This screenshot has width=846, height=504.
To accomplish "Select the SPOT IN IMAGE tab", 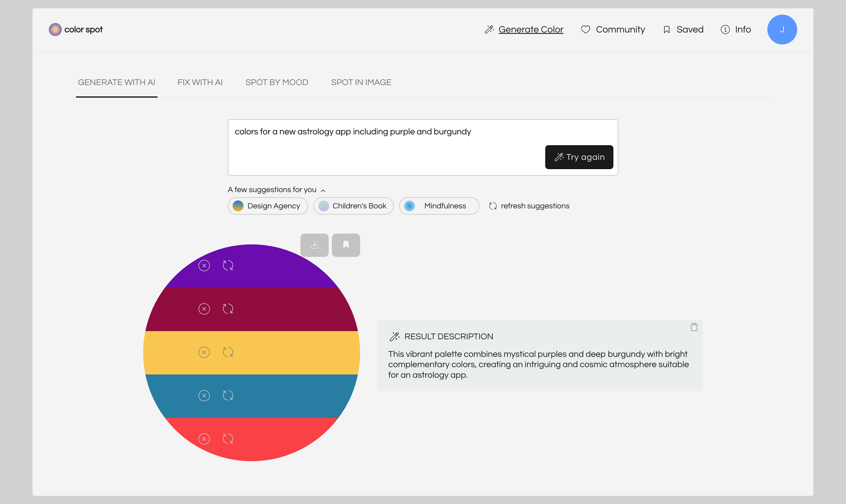I will point(361,83).
